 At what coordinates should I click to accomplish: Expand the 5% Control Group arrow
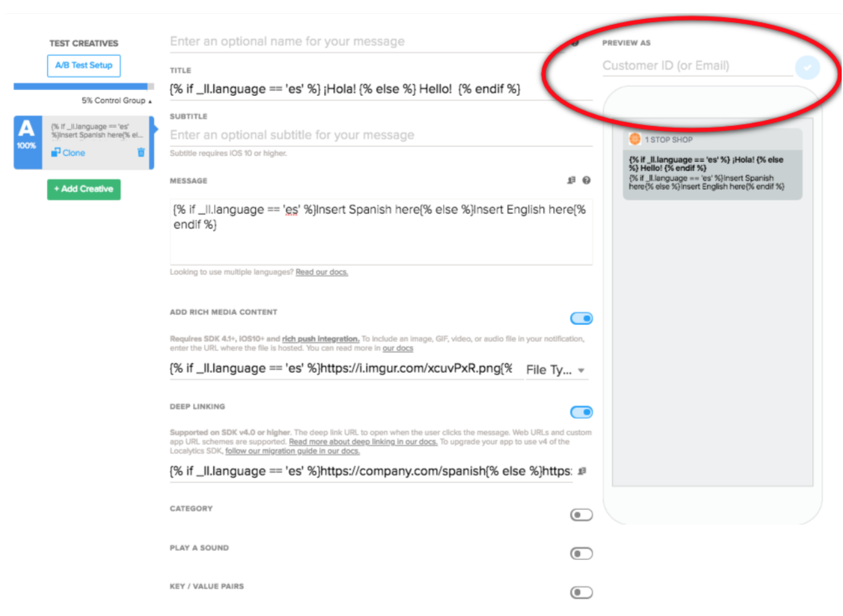(150, 101)
